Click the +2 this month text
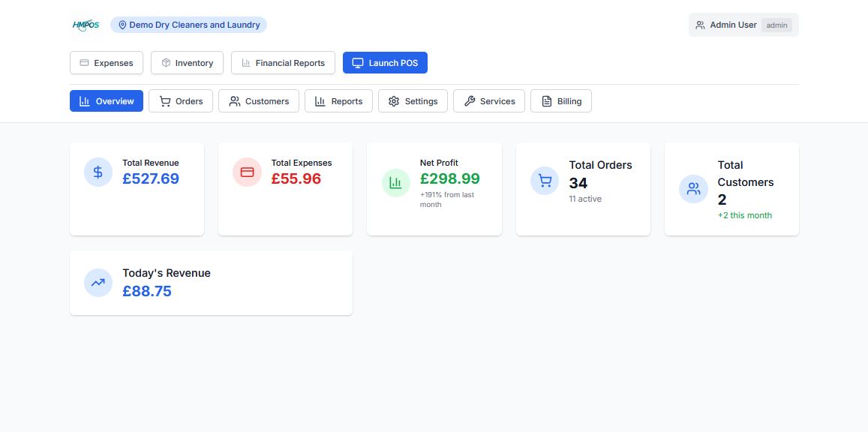Screen dimensions: 868x432 (x=744, y=215)
